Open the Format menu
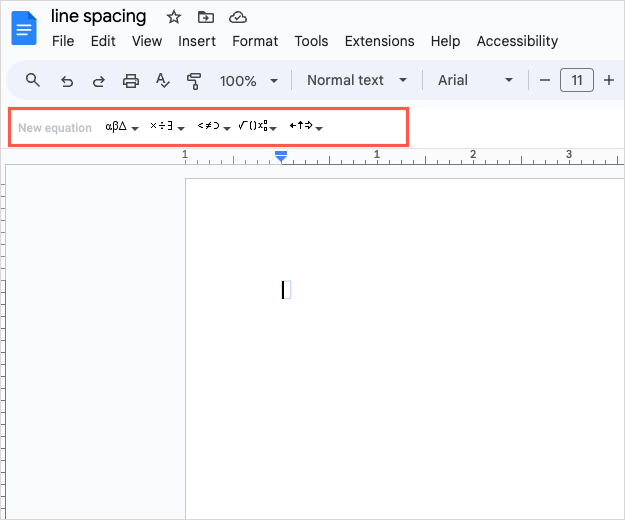Image resolution: width=625 pixels, height=520 pixels. point(255,41)
